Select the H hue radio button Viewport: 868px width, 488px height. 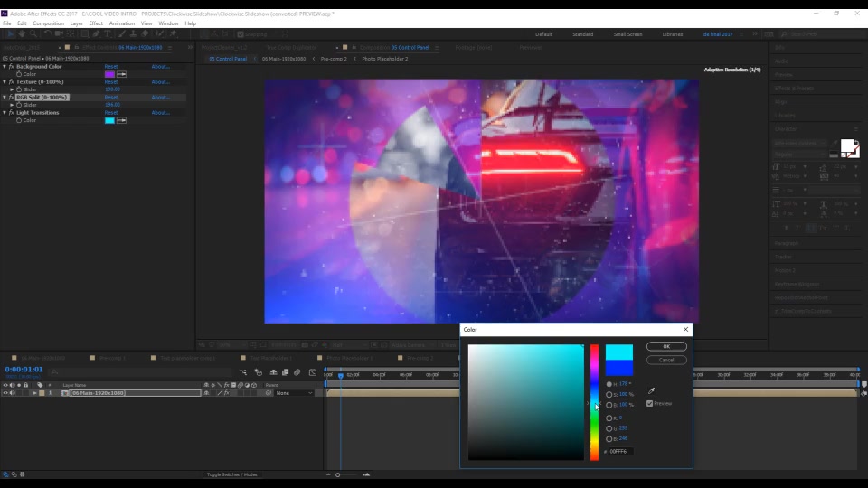[x=609, y=384]
